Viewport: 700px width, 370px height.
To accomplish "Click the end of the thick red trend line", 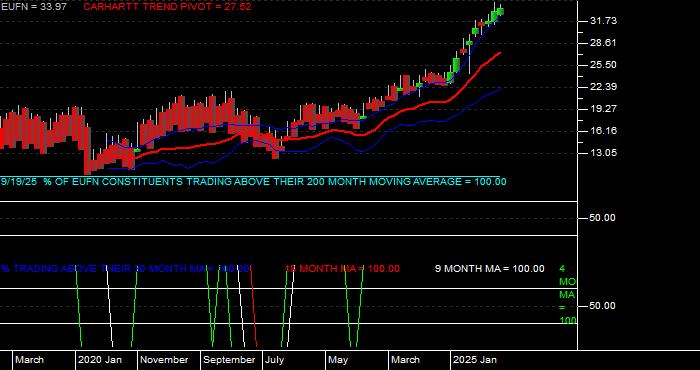I will 500,53.
